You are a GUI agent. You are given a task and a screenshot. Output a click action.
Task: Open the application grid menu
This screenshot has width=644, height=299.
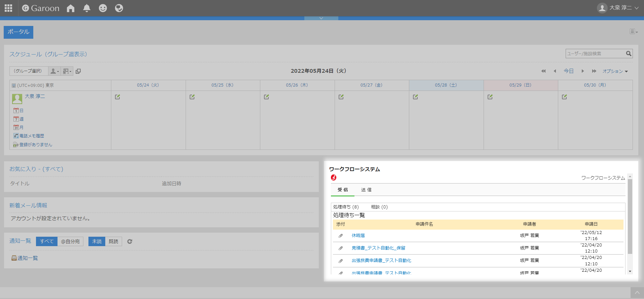coord(8,8)
